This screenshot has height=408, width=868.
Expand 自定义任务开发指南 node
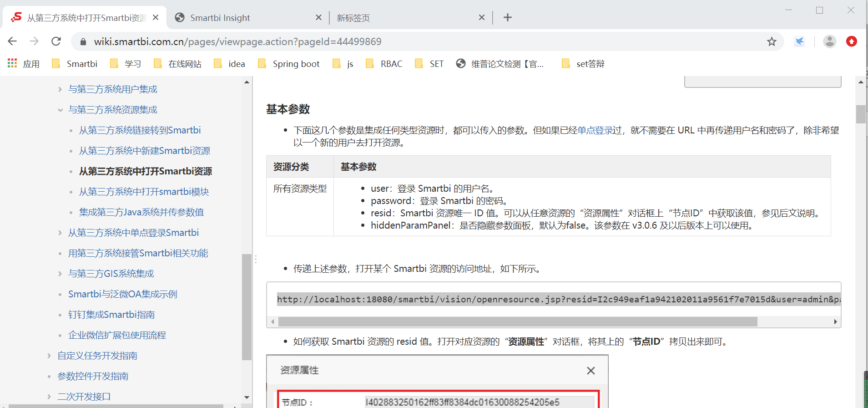click(49, 356)
